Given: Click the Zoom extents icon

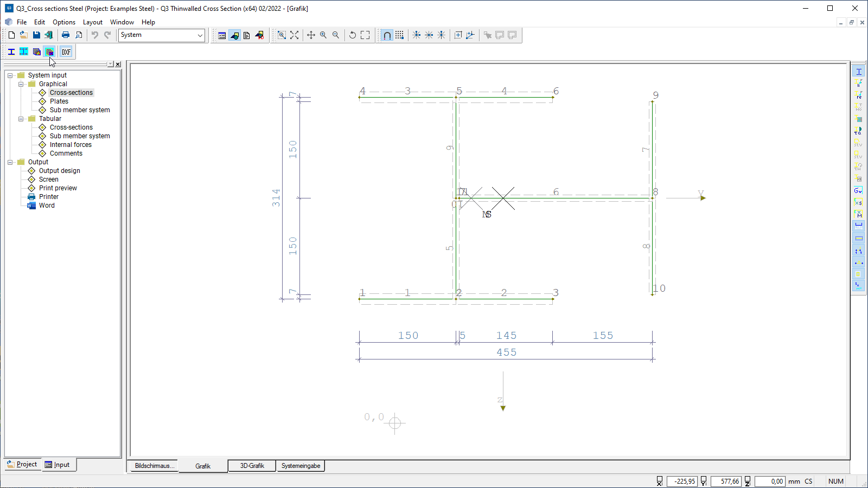Looking at the screenshot, I should coord(294,35).
